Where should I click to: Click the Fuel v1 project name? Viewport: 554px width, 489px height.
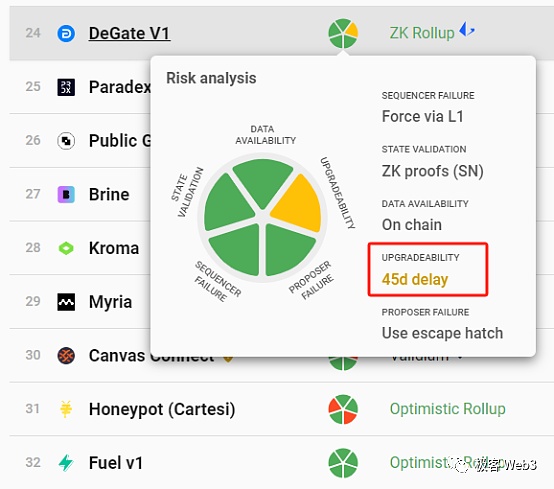coord(116,463)
